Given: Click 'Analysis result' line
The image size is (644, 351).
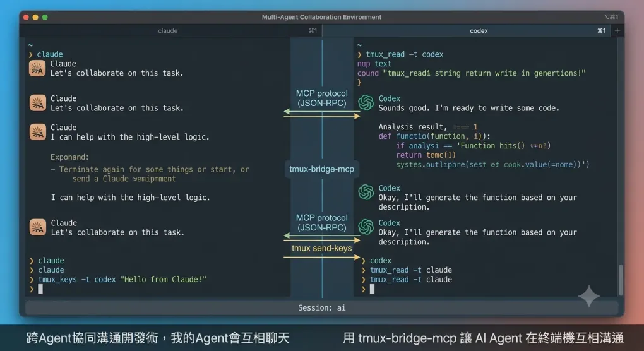Looking at the screenshot, I should click(x=427, y=127).
